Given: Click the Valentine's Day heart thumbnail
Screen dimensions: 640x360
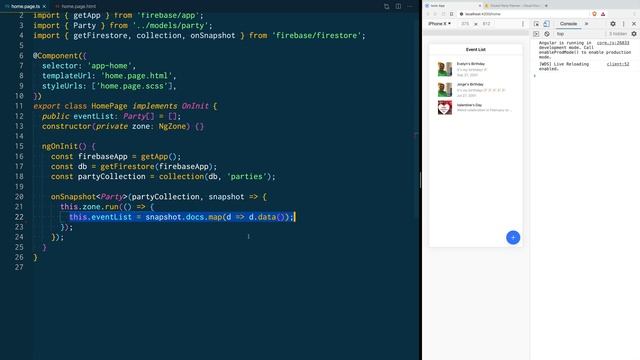Looking at the screenshot, I should 445,108.
